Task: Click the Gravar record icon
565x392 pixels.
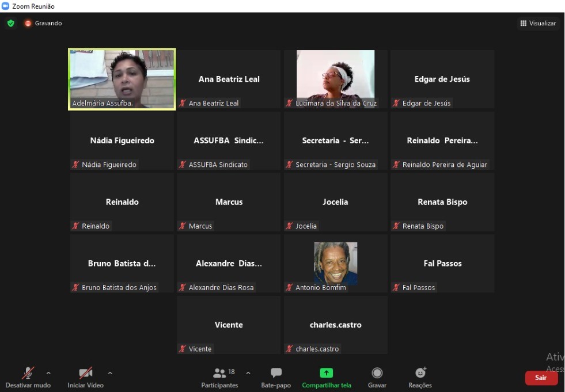Action: (x=377, y=373)
